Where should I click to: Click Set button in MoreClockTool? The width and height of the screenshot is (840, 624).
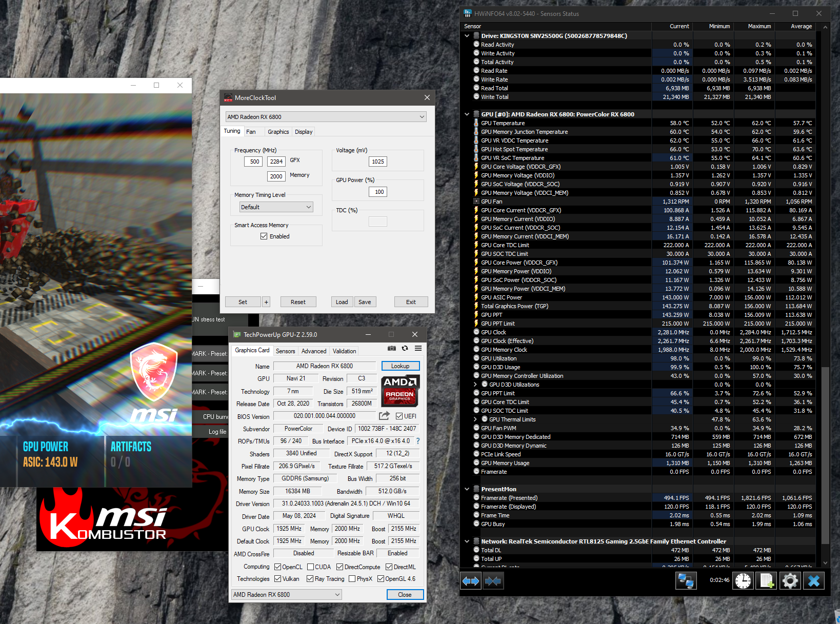(x=243, y=302)
